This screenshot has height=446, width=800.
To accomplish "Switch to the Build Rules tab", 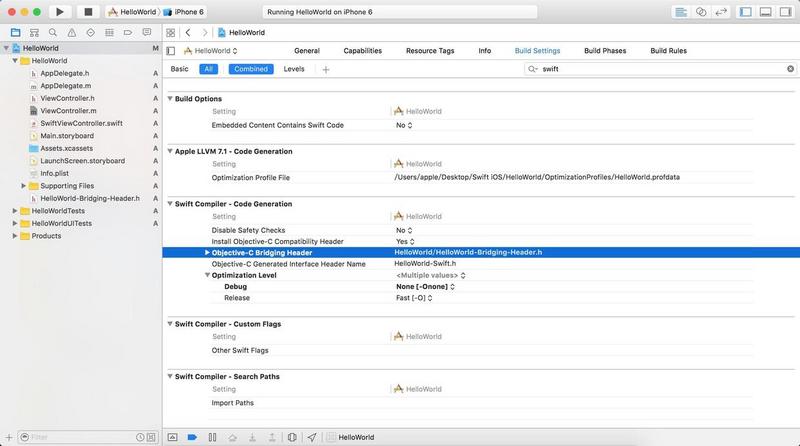I will coord(668,51).
